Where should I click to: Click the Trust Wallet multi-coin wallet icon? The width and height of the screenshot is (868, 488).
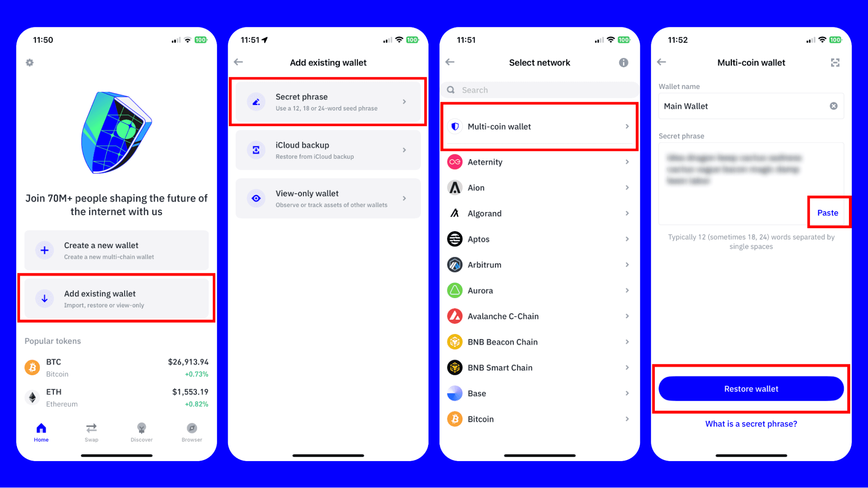click(455, 126)
